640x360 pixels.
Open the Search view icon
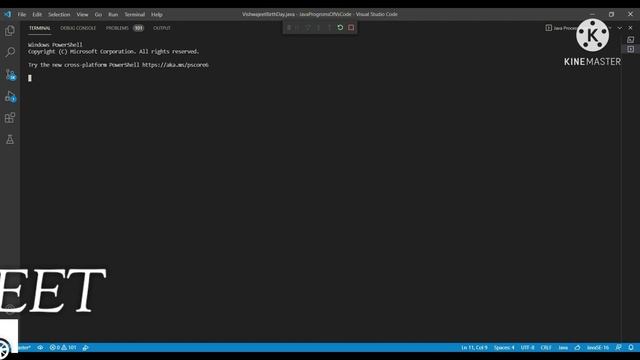(10, 52)
